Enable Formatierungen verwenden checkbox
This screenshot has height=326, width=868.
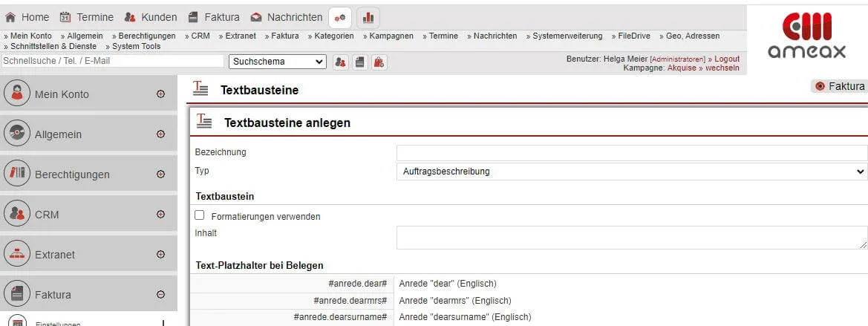pos(199,215)
